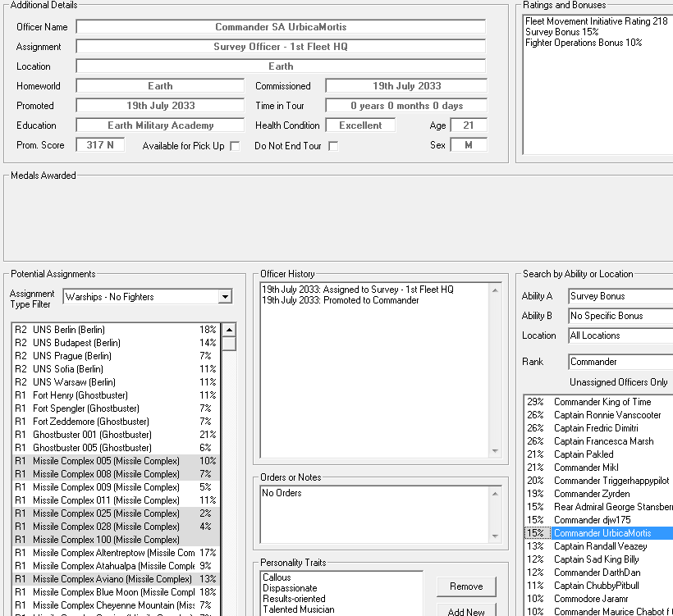Select Missile Complex Cheyenne Mountain row
This screenshot has width=673, height=616.
tap(116, 605)
